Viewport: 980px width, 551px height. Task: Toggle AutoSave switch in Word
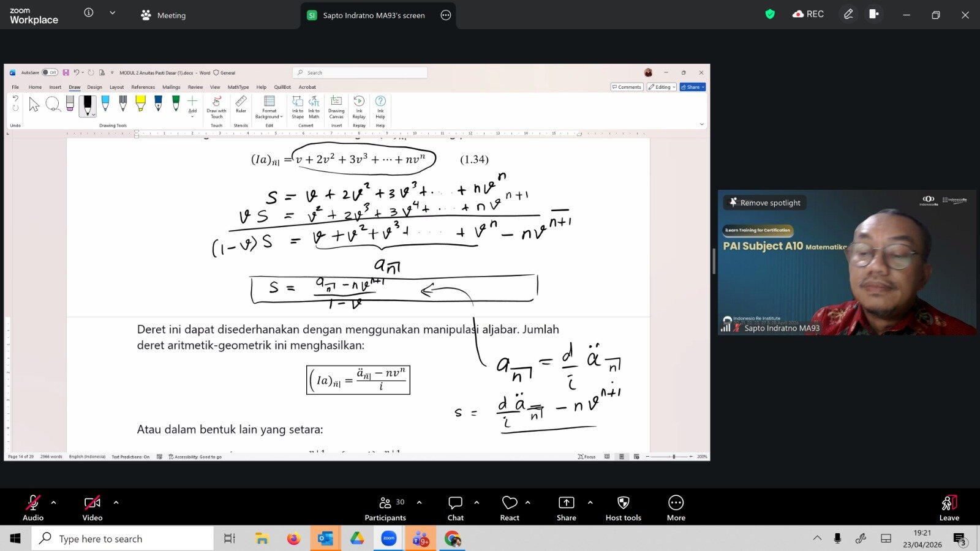50,72
